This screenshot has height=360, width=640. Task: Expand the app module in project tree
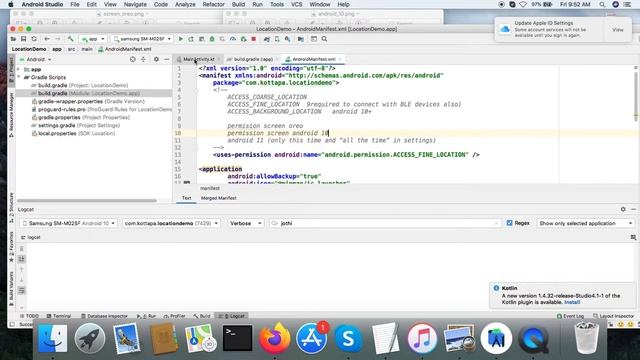click(19, 69)
